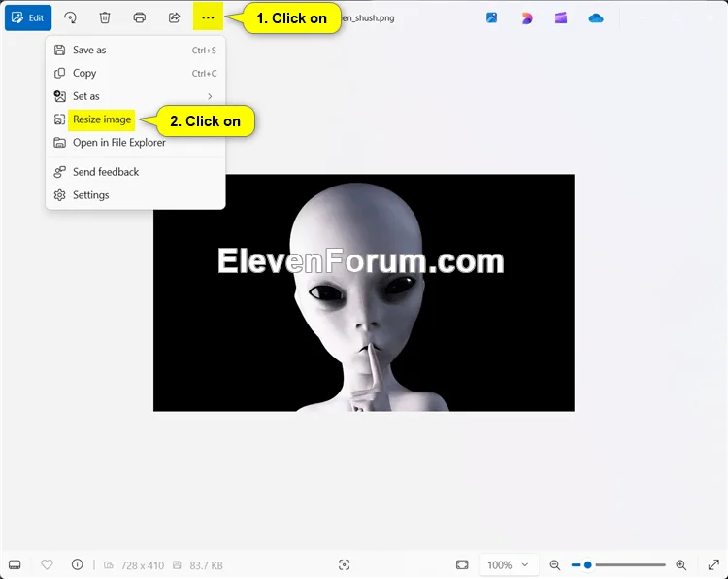Image resolution: width=728 pixels, height=579 pixels.
Task: Click the scan text icon in bottom bar
Action: click(x=344, y=564)
